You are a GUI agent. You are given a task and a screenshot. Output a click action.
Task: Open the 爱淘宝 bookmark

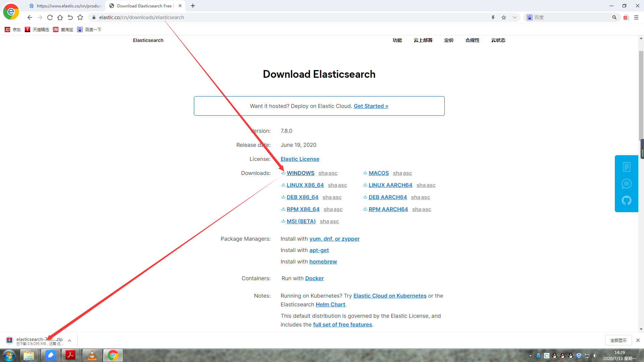(63, 29)
